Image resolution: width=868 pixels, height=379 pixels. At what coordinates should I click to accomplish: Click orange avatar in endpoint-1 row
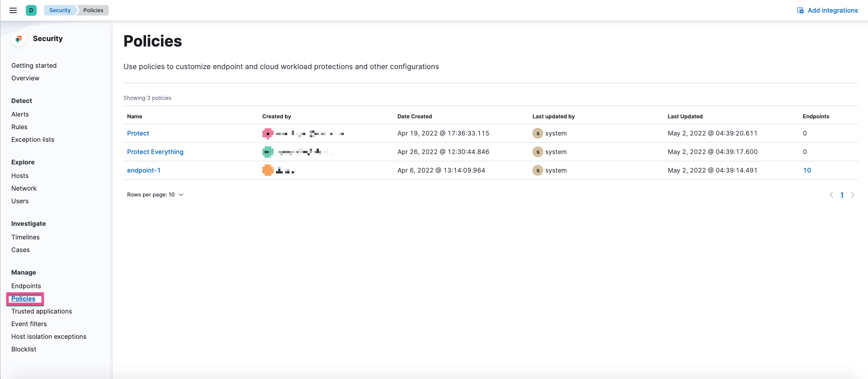[x=268, y=170]
